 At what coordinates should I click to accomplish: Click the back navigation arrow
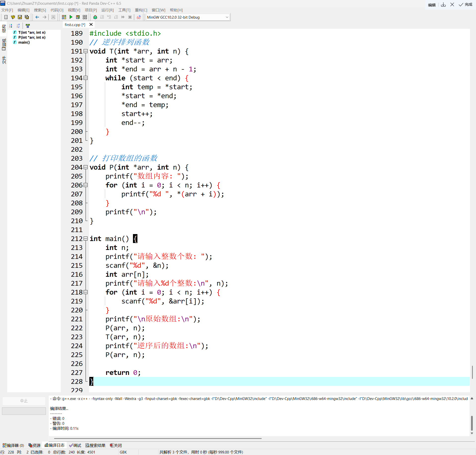coord(37,17)
